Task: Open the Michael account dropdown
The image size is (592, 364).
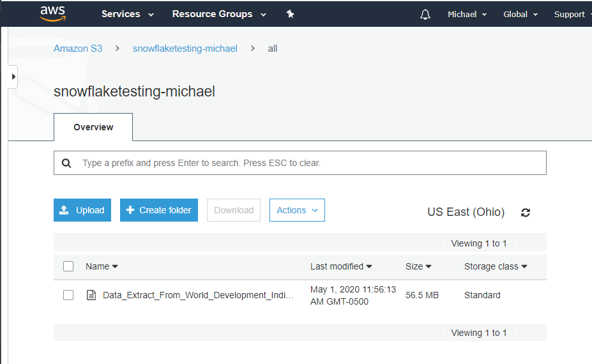Action: coord(467,14)
